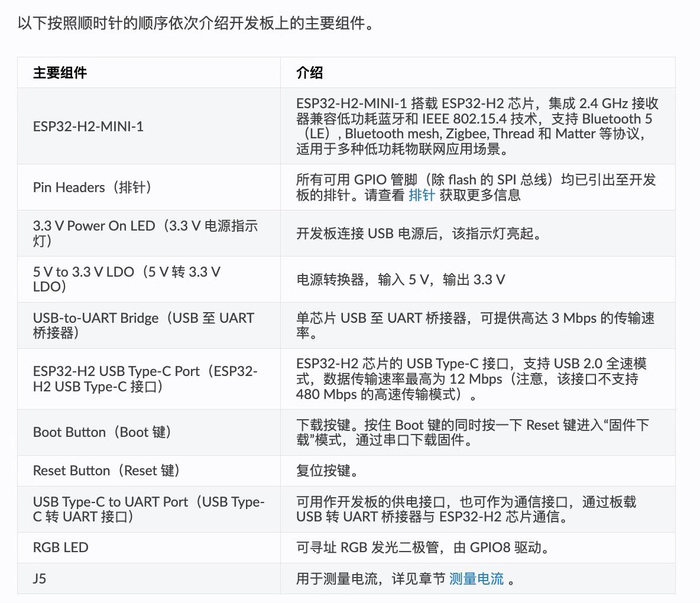Click the 电源转换器 description cell
Screen dimensions: 700x603
478,280
